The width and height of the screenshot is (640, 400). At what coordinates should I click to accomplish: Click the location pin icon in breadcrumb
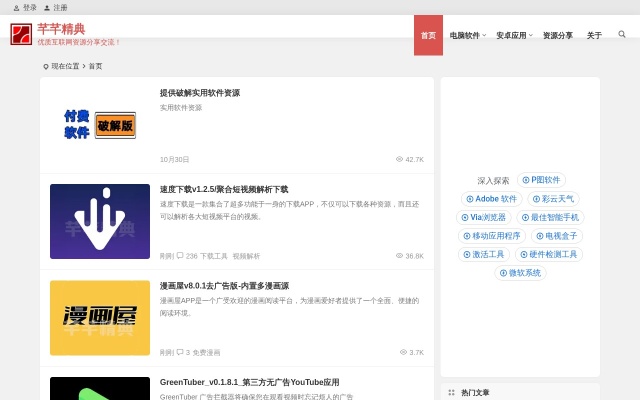click(x=46, y=66)
